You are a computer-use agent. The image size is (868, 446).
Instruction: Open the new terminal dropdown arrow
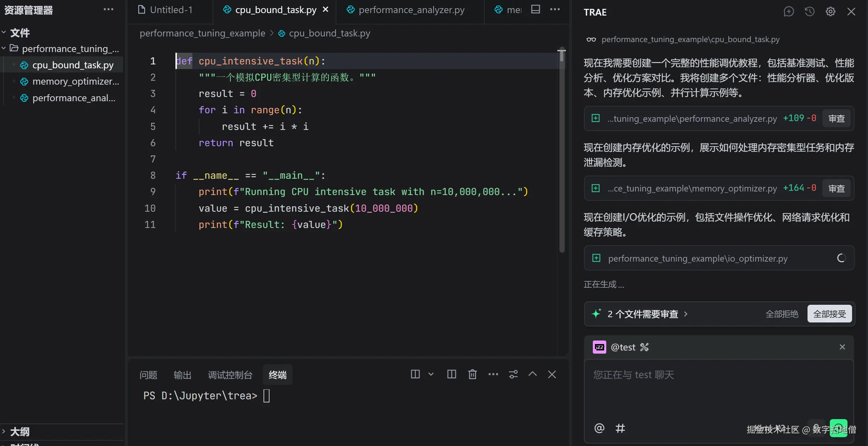tap(431, 374)
